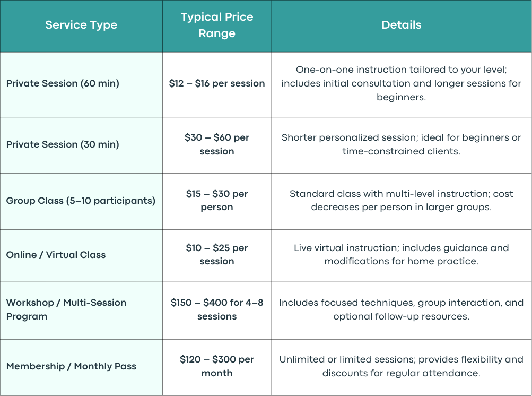Click the standard class multi-level instruction text

(402, 200)
